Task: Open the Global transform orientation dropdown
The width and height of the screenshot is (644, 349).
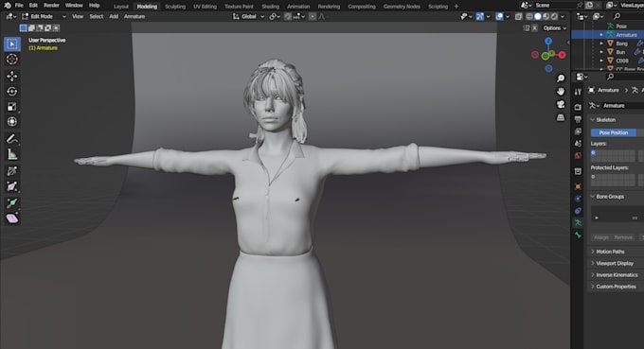Action: coord(248,16)
